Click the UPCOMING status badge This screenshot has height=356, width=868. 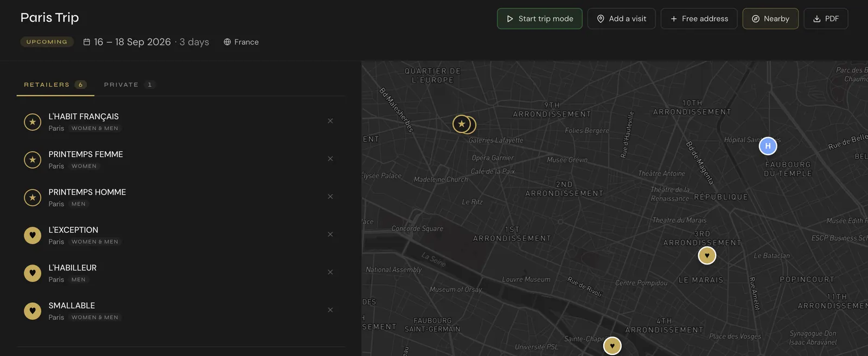(47, 42)
